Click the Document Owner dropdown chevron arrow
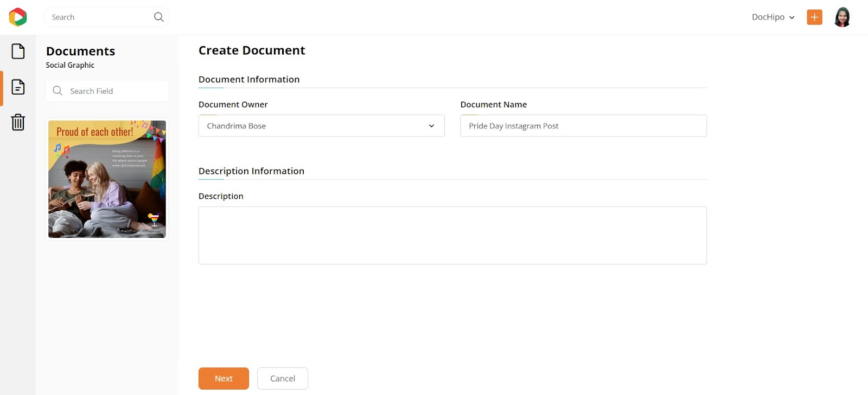 coord(431,126)
